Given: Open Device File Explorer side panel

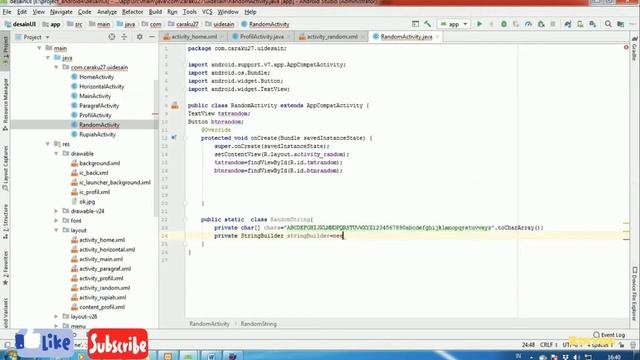Looking at the screenshot, I should (634, 294).
